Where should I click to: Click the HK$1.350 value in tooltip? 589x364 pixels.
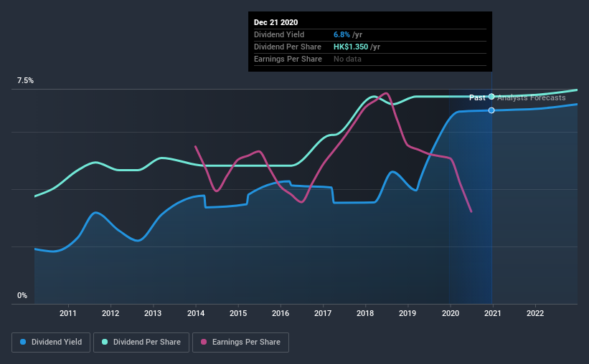[351, 47]
